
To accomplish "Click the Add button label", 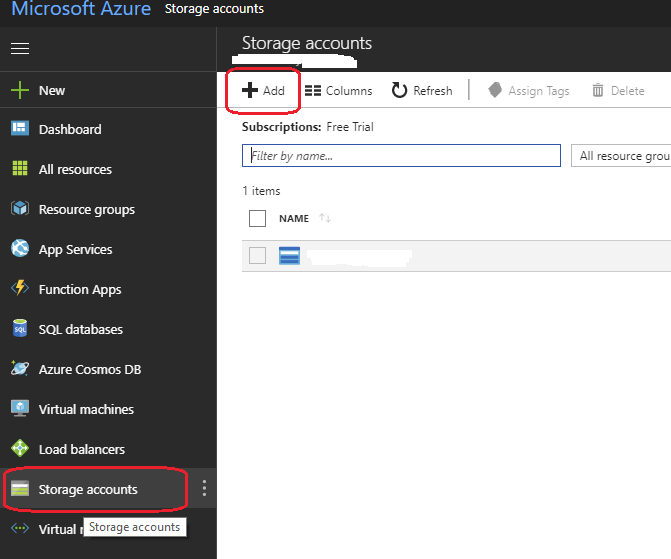I will coord(274,91).
